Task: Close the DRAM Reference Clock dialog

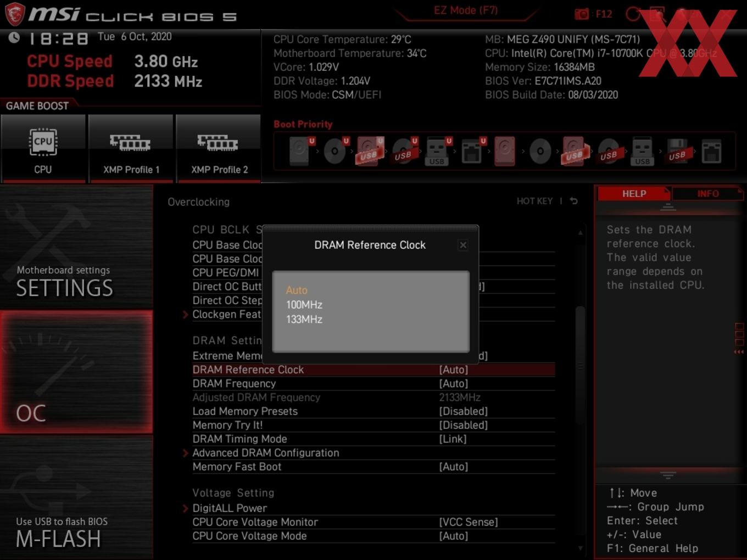Action: 463,245
